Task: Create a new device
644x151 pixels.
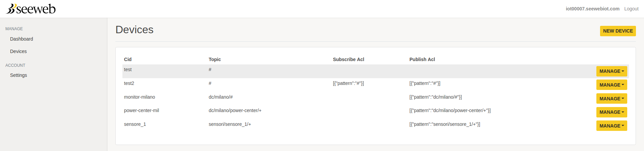Action: pyautogui.click(x=618, y=31)
